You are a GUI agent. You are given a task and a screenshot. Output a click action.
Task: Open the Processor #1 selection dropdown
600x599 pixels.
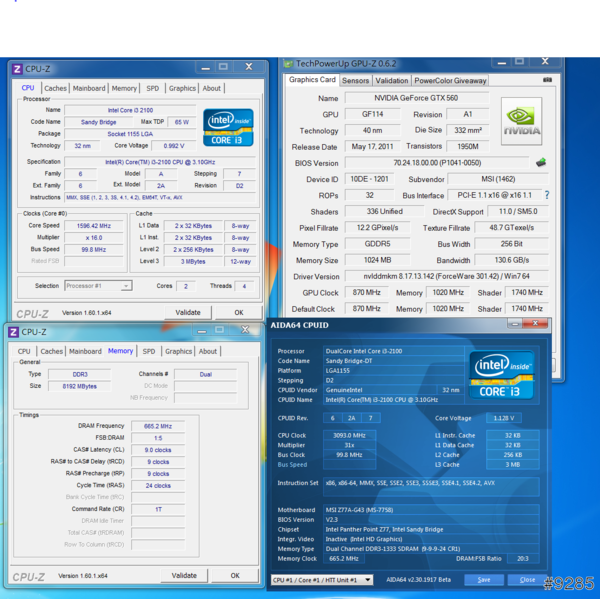pos(98,285)
